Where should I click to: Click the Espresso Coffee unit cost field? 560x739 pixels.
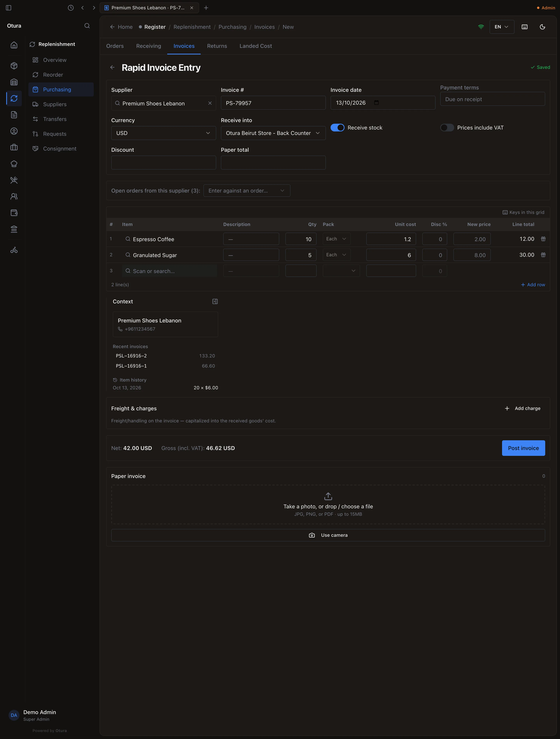(391, 239)
